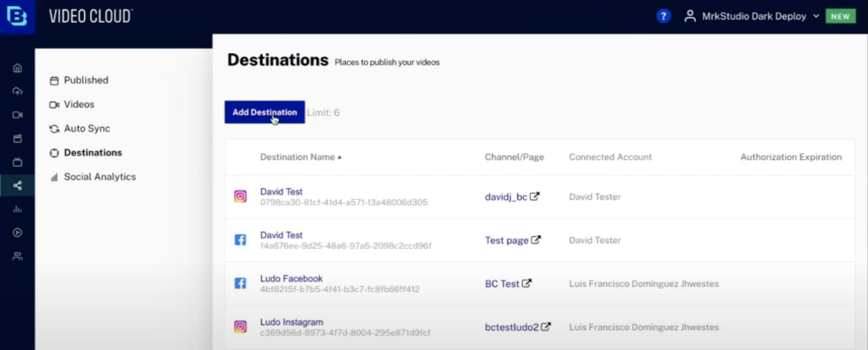Expand the MrkStudio Dark Deploy account dropdown
The image size is (868, 350).
pos(816,16)
